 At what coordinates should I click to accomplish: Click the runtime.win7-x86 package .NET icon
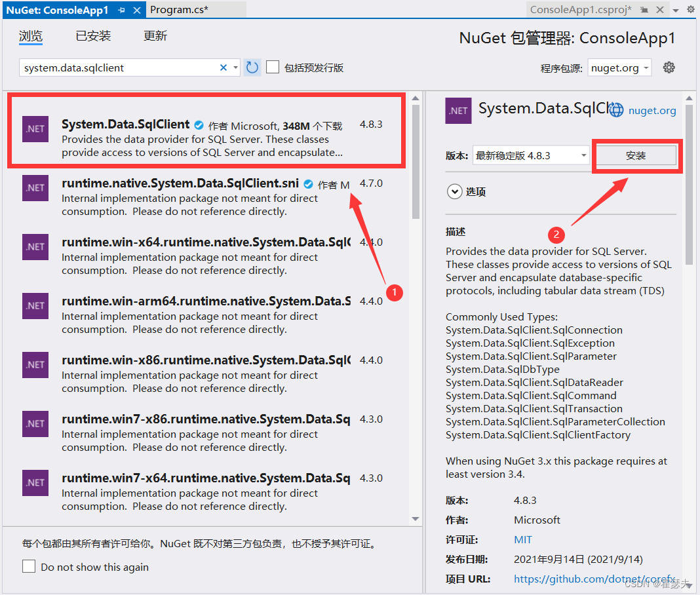35,423
